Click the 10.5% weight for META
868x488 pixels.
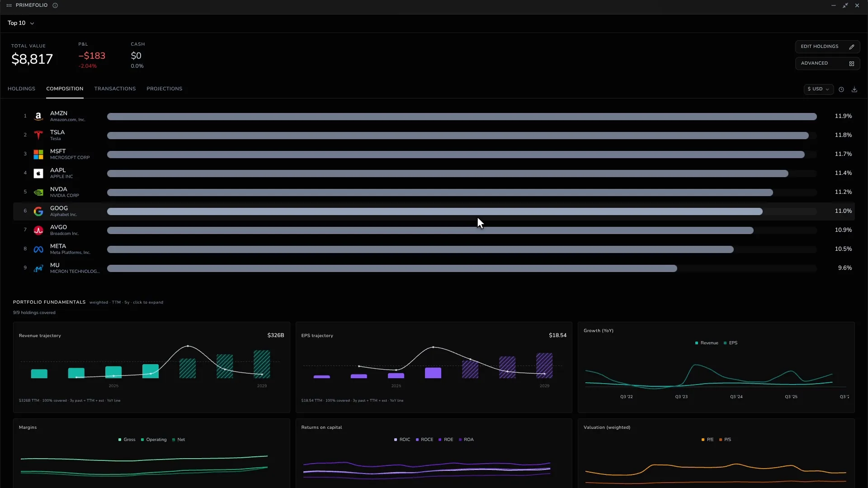click(x=843, y=249)
